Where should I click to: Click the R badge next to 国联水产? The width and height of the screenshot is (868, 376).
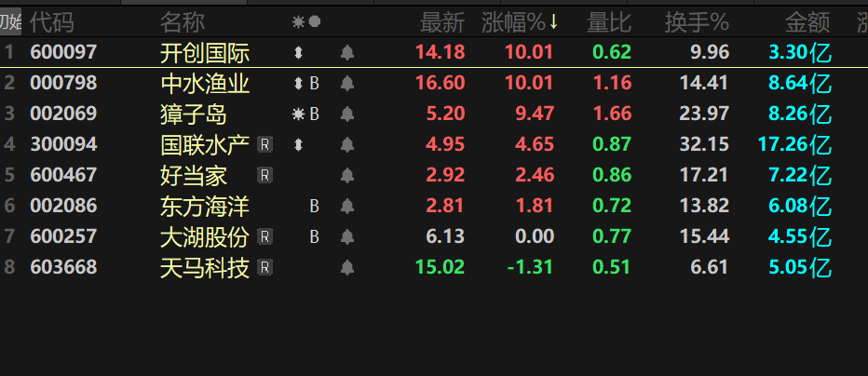click(x=264, y=145)
